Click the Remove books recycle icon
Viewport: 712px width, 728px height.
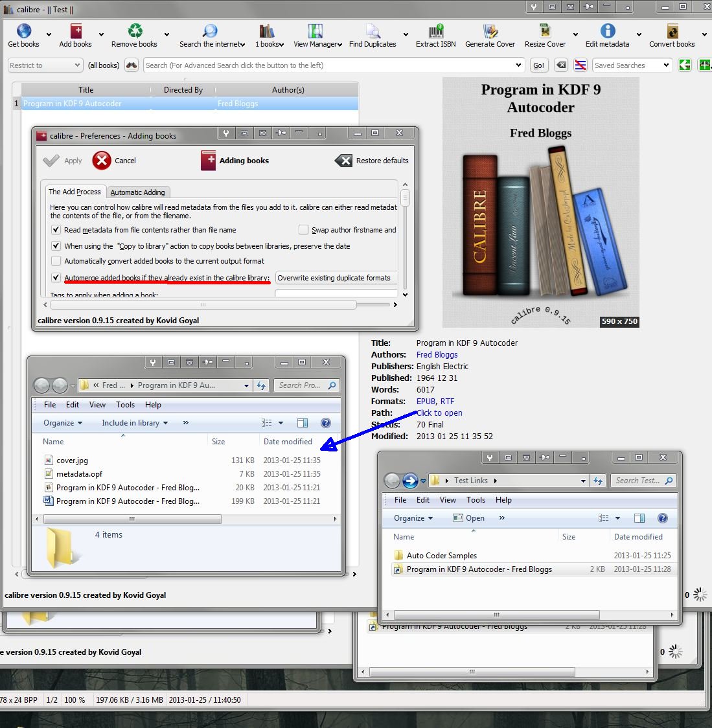click(135, 31)
